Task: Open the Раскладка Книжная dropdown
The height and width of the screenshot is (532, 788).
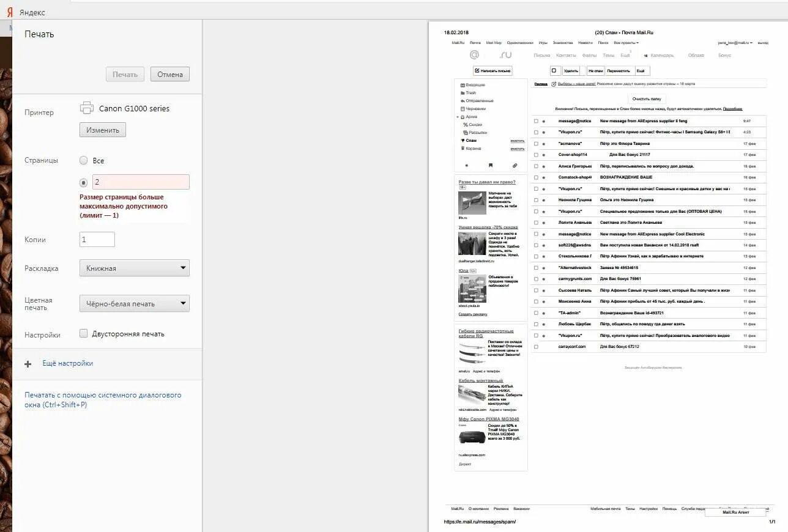Action: [x=135, y=268]
